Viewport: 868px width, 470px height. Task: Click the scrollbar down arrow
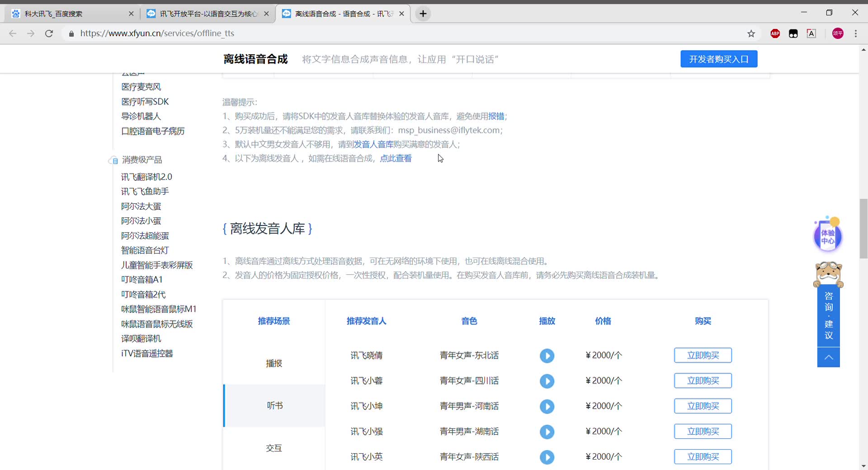tap(863, 466)
